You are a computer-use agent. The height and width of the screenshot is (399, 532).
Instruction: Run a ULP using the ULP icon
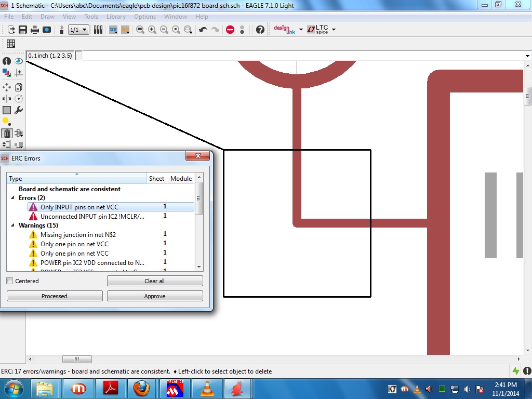point(125,30)
